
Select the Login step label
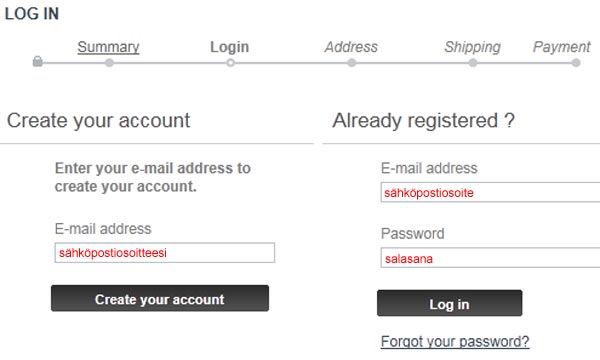(230, 47)
